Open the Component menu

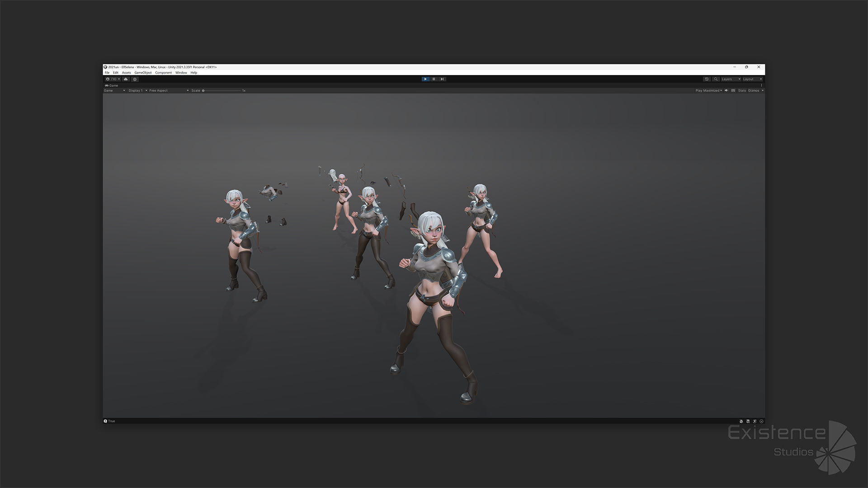(163, 73)
